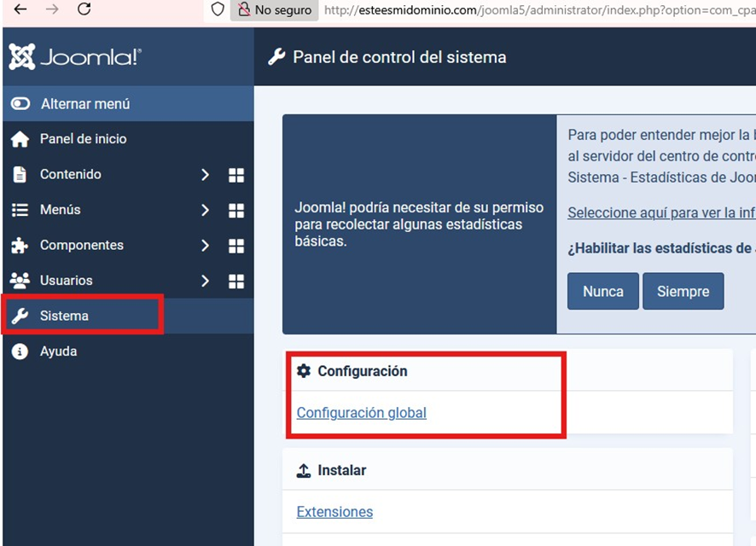Click the Nunca button

point(603,291)
